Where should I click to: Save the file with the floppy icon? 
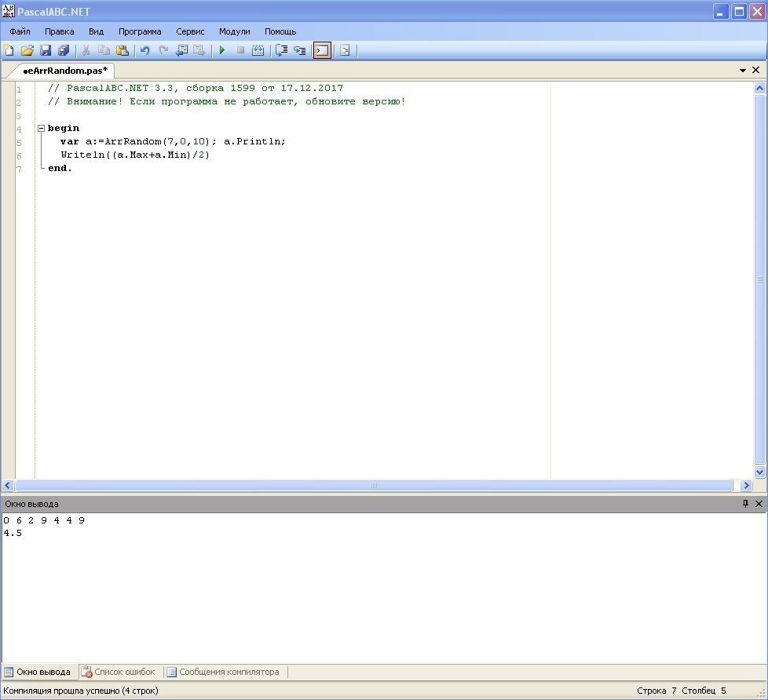coord(46,50)
